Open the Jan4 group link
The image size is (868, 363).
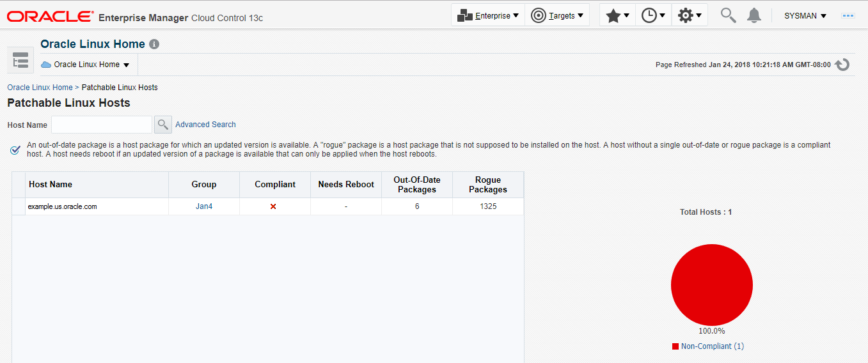[204, 206]
